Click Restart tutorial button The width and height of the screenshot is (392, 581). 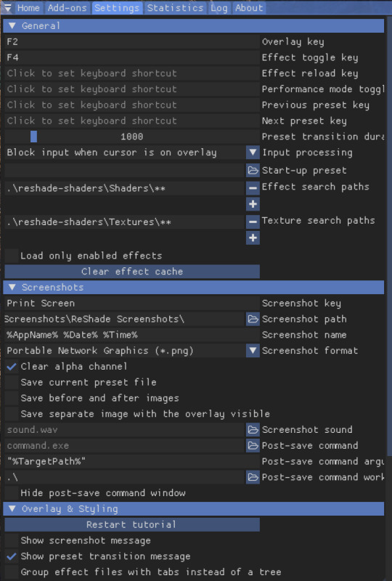132,524
